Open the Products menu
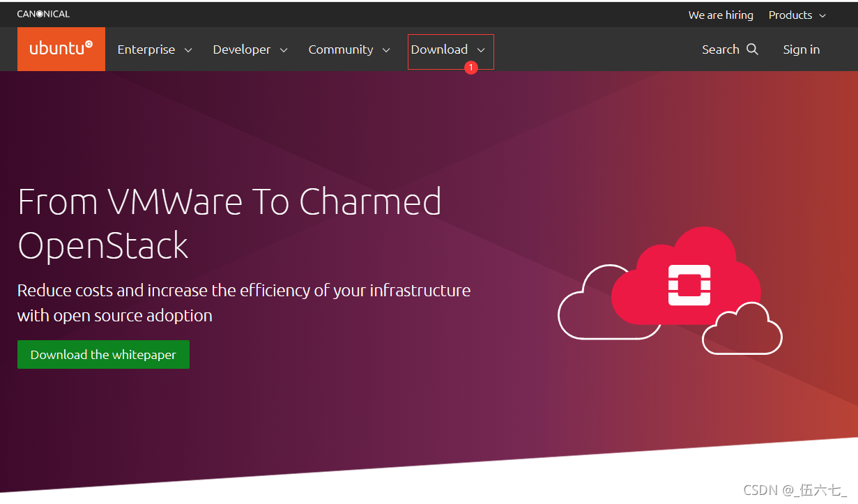The width and height of the screenshot is (858, 504). pos(790,15)
